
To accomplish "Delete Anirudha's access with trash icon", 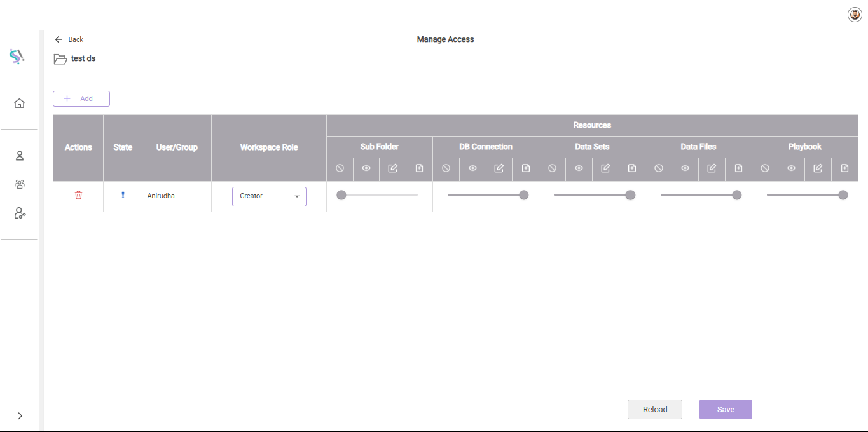I will [x=78, y=195].
